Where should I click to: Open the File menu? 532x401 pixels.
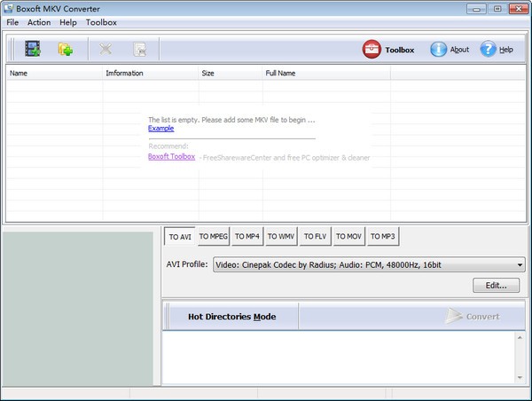[12, 22]
